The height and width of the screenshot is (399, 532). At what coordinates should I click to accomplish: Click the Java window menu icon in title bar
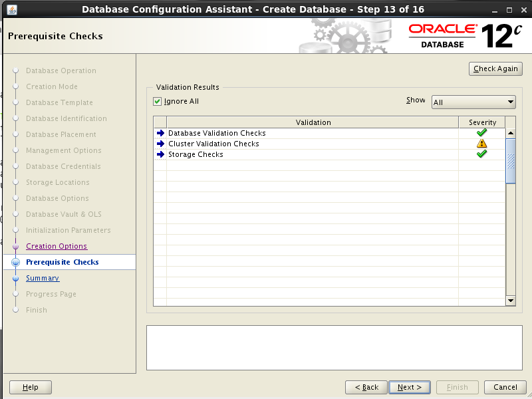coord(12,9)
